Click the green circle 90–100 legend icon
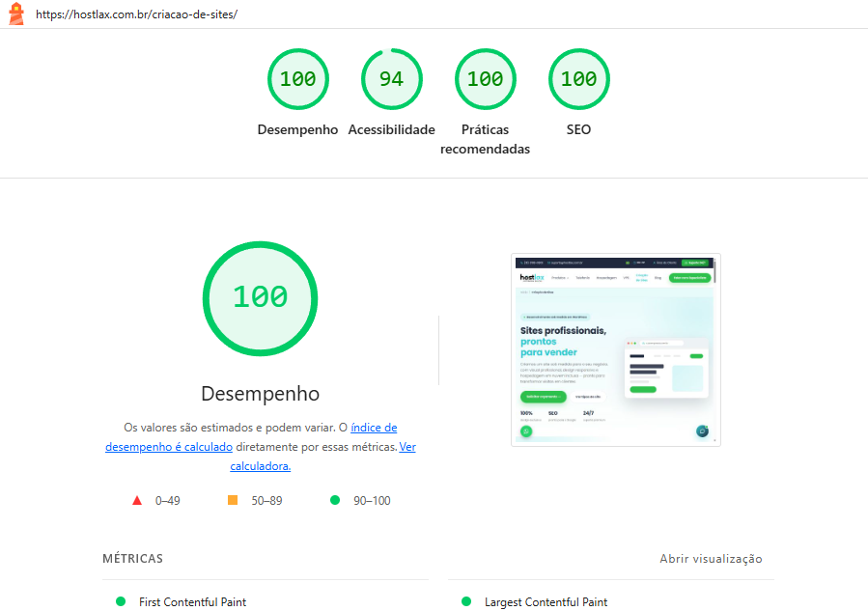The width and height of the screenshot is (868, 611). click(x=335, y=500)
